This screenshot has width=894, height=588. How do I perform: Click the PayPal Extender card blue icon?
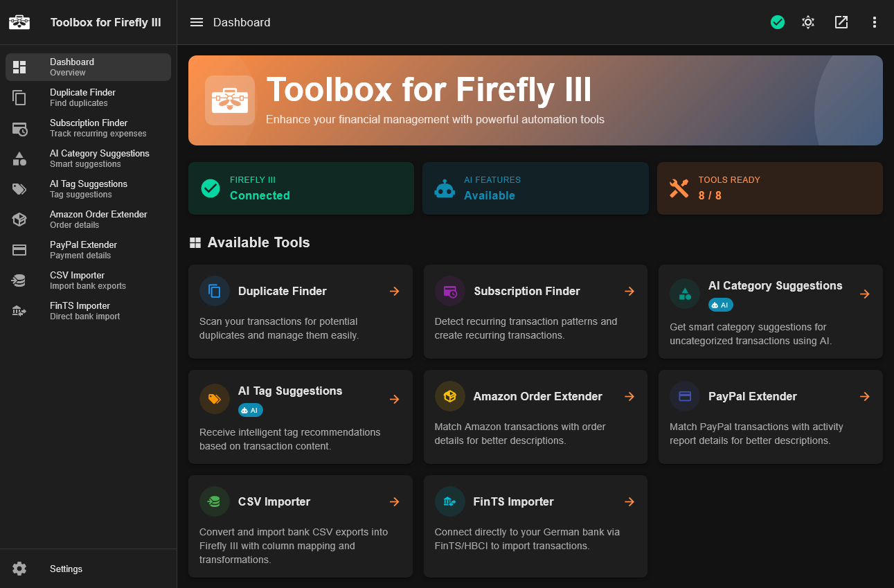coord(685,396)
